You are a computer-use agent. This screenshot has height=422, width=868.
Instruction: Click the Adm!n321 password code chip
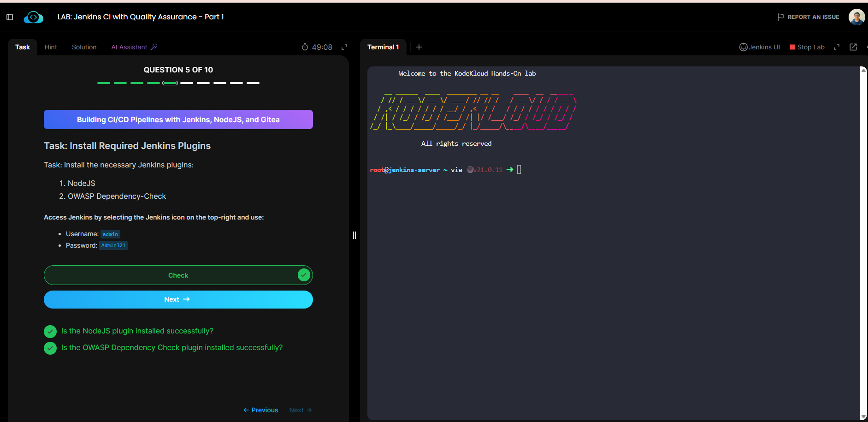click(113, 245)
